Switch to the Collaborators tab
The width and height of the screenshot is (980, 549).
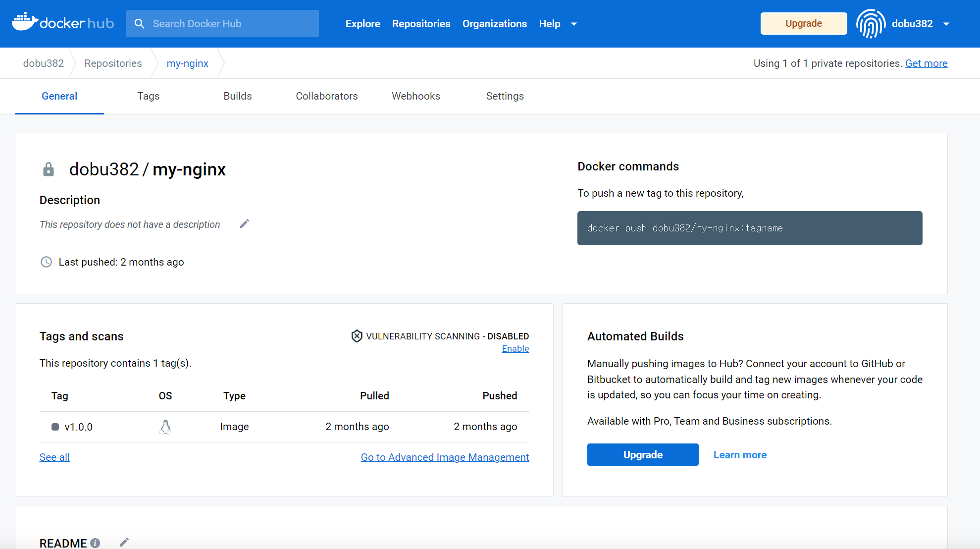[x=327, y=96]
